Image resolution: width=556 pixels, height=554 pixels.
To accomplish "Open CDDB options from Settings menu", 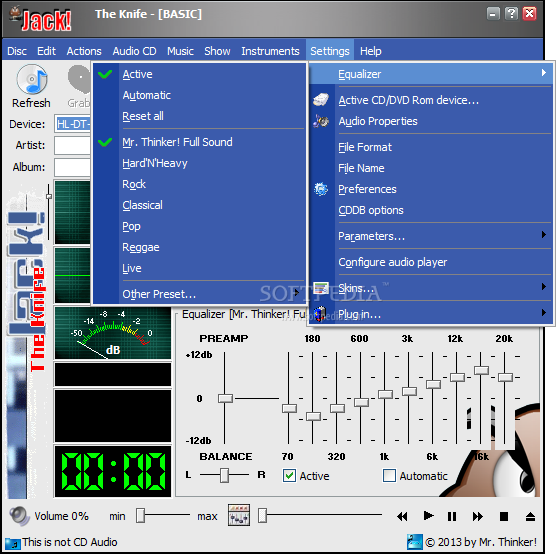I will [x=430, y=210].
